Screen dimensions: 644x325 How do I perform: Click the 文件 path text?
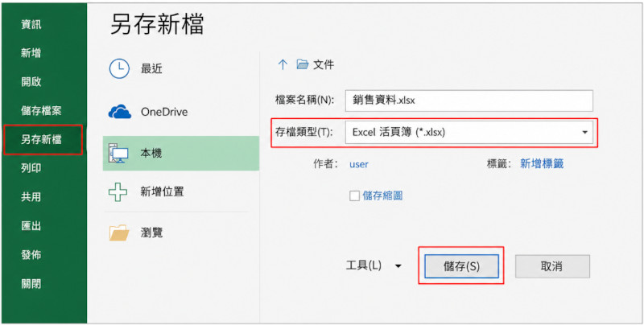324,64
